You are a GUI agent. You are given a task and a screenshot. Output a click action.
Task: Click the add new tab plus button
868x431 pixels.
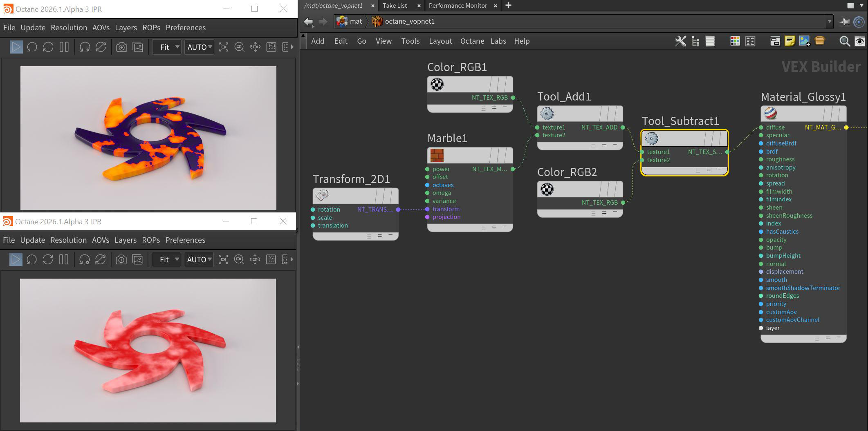coord(508,6)
